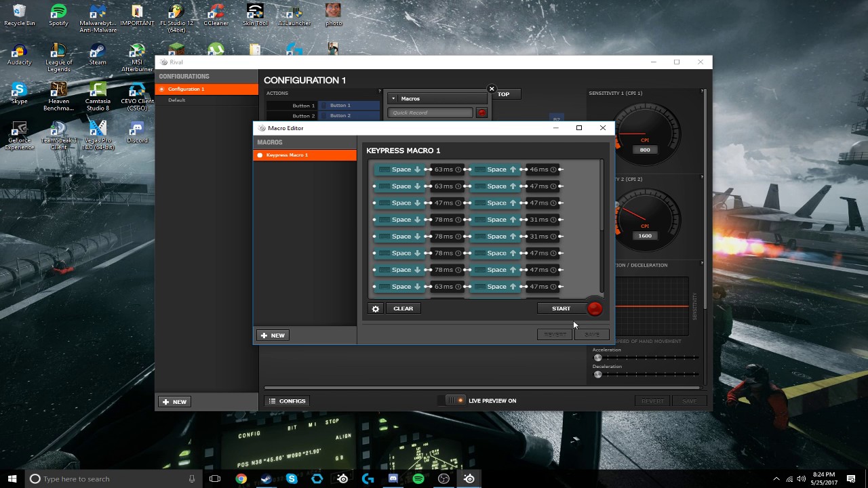Click the Button 2 action assignment
The height and width of the screenshot is (488, 868).
point(349,116)
